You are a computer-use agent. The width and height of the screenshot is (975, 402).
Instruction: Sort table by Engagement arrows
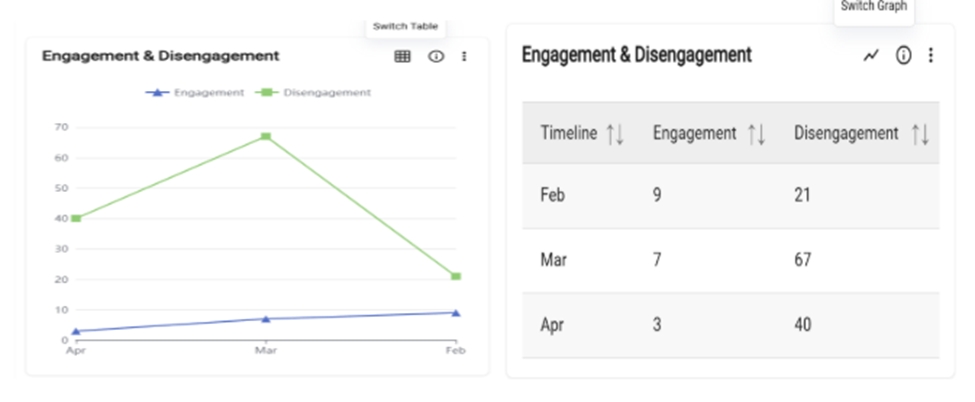(x=756, y=134)
